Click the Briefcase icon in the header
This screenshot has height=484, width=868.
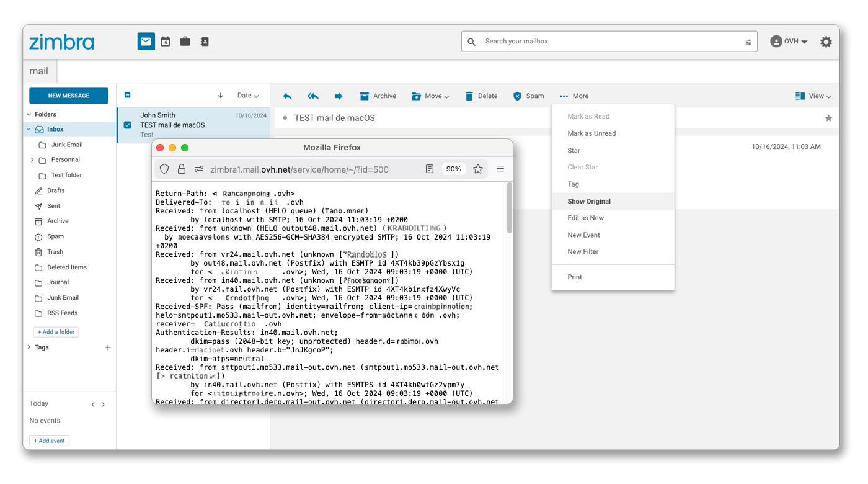tap(184, 41)
